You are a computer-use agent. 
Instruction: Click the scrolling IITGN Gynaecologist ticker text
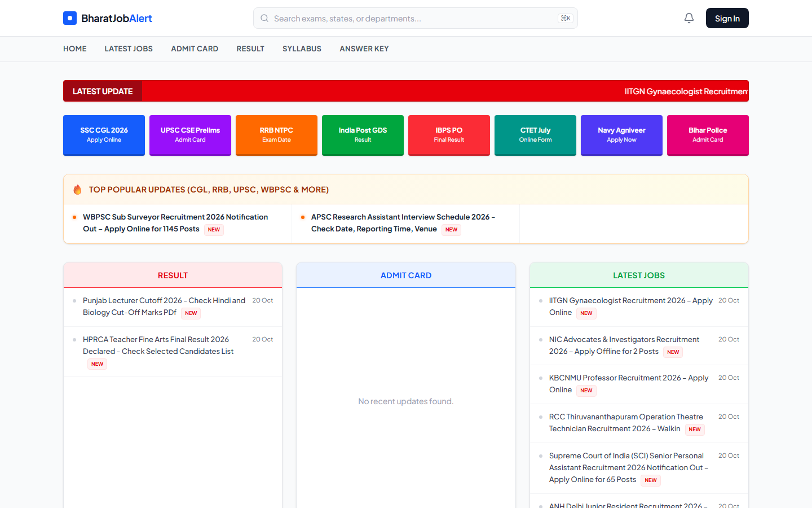(x=686, y=91)
